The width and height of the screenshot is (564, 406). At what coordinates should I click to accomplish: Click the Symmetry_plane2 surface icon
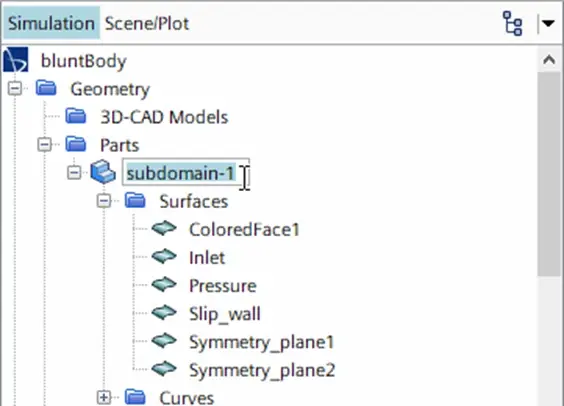[164, 369]
